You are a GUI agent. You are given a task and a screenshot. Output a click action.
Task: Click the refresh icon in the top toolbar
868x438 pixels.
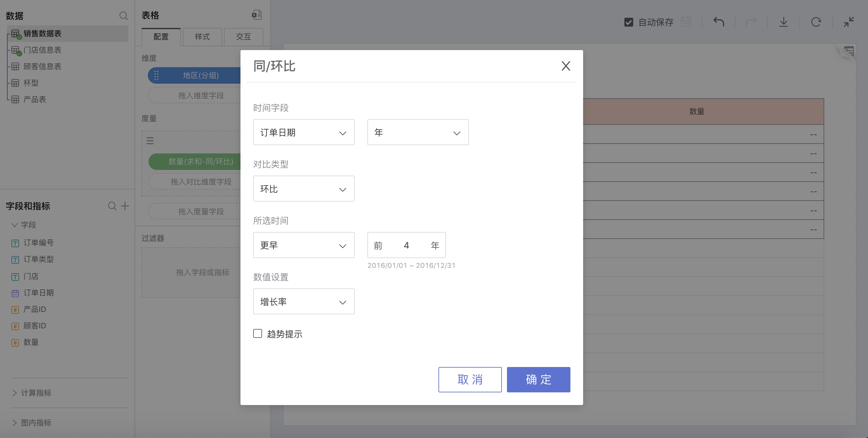click(x=816, y=22)
